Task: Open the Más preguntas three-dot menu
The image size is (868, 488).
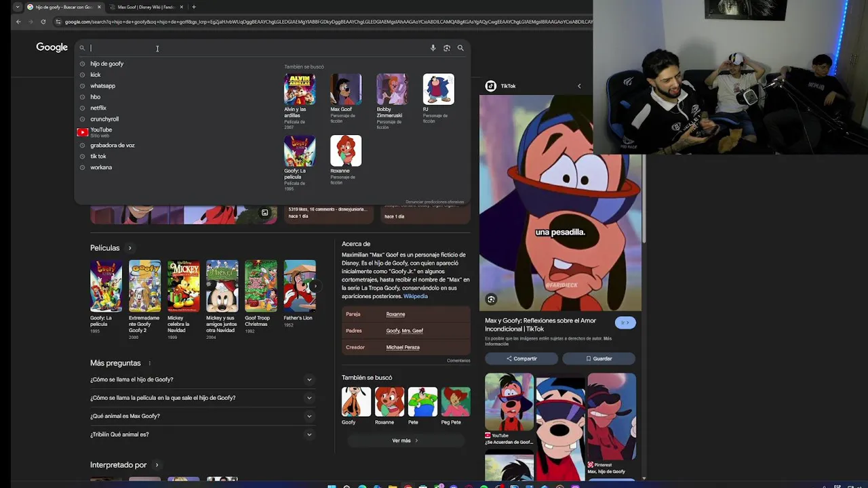Action: (150, 363)
